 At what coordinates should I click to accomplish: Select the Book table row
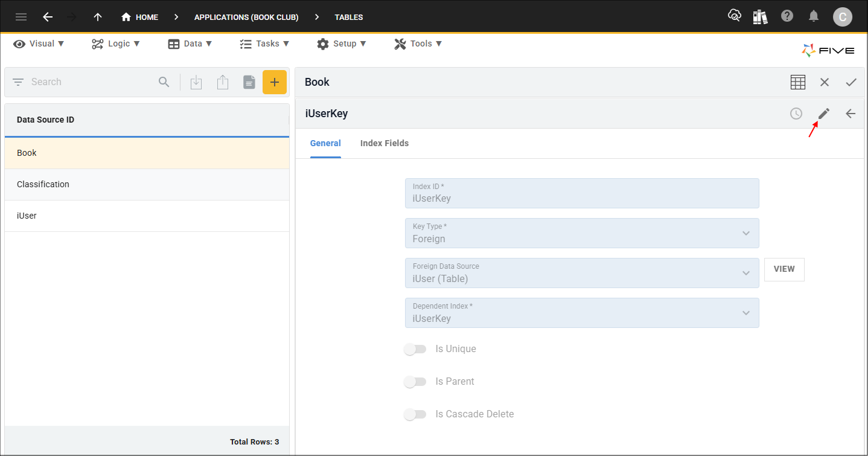coord(147,153)
